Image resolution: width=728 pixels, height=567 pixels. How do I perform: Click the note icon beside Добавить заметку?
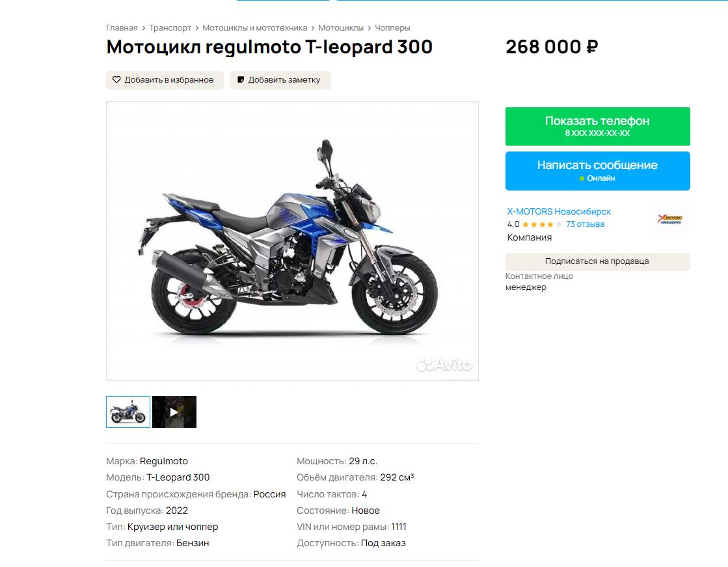pyautogui.click(x=241, y=80)
